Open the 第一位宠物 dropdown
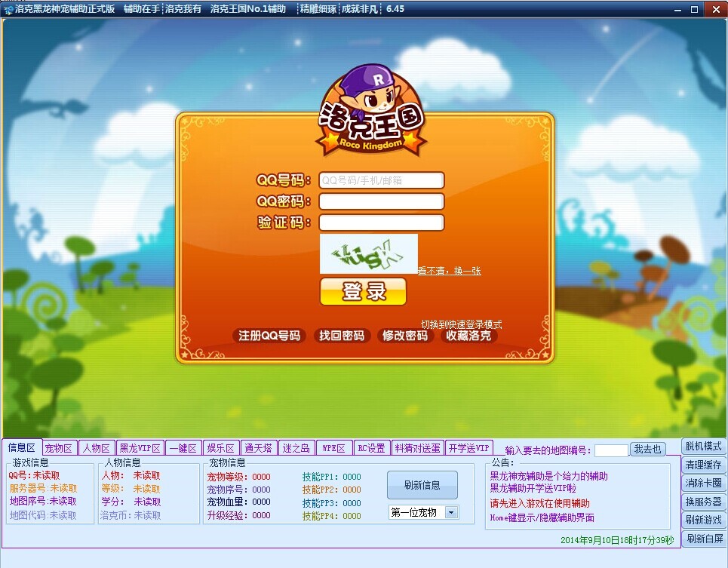This screenshot has width=728, height=568. tap(424, 512)
